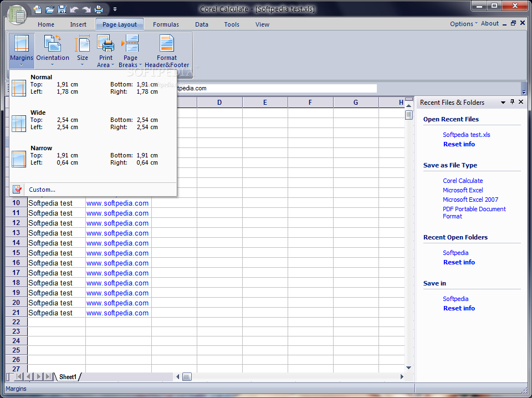Select row 15 header
The image size is (532, 398).
pos(16,253)
